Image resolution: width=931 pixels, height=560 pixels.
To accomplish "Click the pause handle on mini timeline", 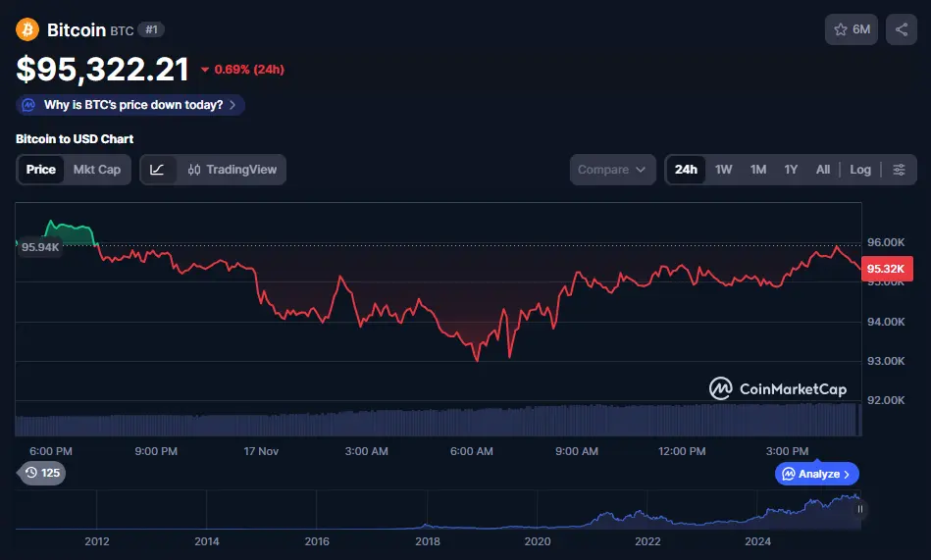I will 859,509.
